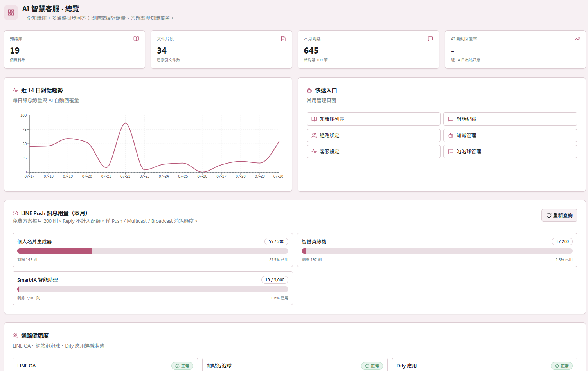Click the 文件片段 count value 34
This screenshot has width=588, height=371.
(x=162, y=50)
